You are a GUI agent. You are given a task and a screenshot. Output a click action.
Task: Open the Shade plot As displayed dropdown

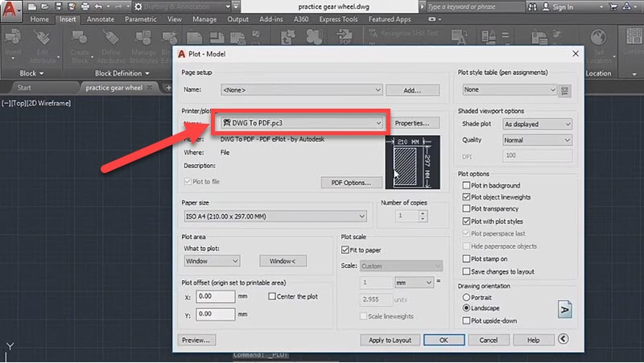(536, 124)
